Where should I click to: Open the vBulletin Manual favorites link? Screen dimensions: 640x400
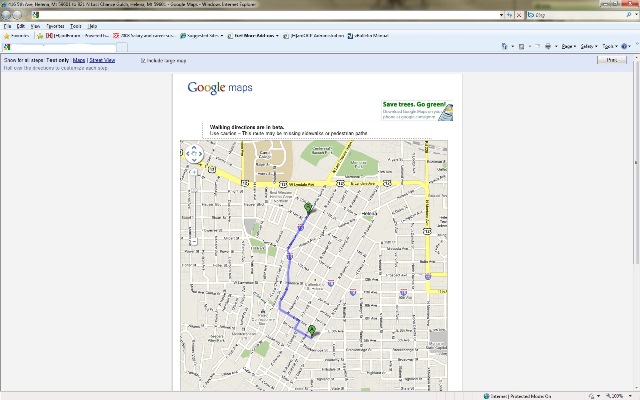(x=368, y=36)
